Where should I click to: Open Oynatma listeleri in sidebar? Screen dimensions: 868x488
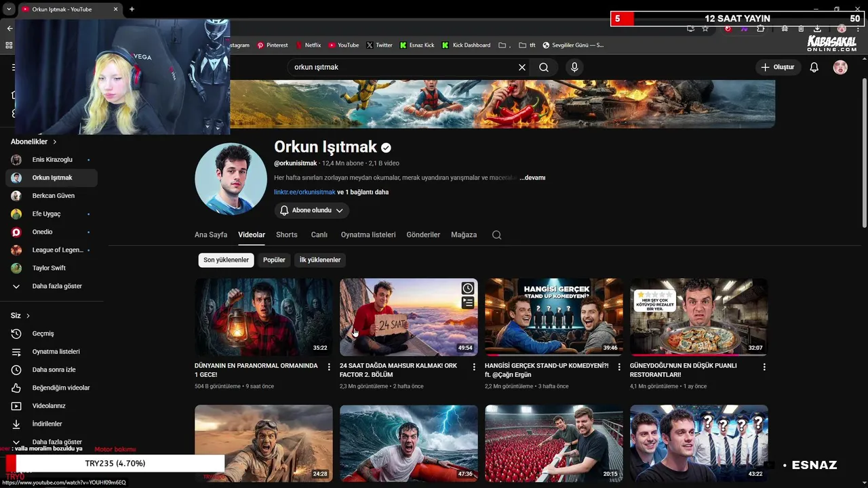coord(52,352)
